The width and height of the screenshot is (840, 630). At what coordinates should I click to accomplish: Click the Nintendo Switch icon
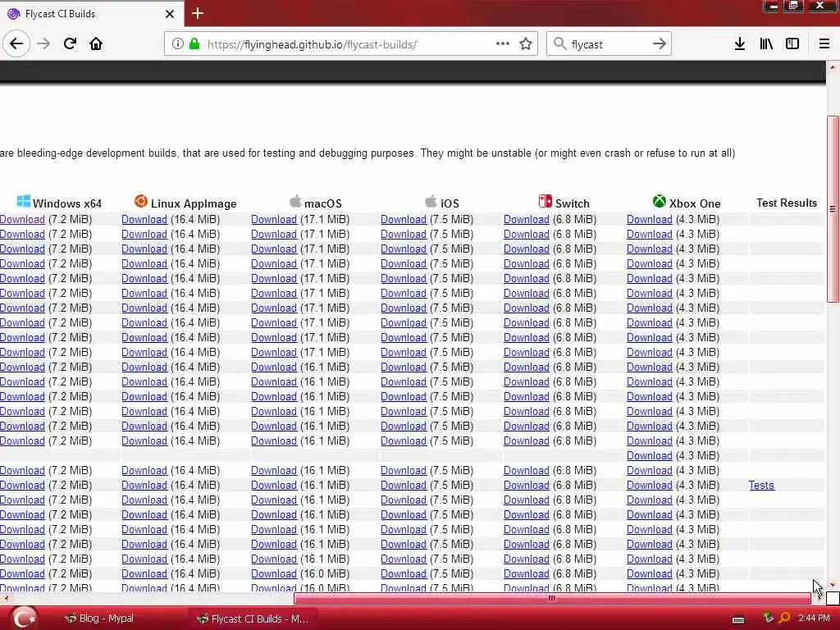tap(546, 201)
